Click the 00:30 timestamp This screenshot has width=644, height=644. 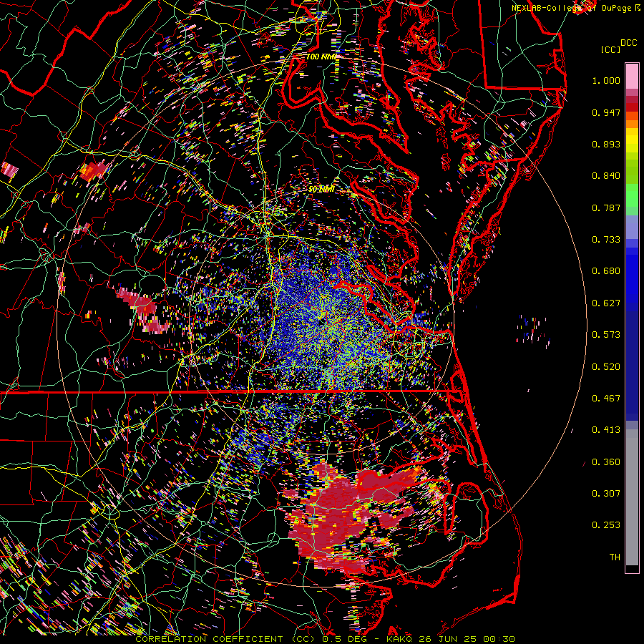coord(497,639)
